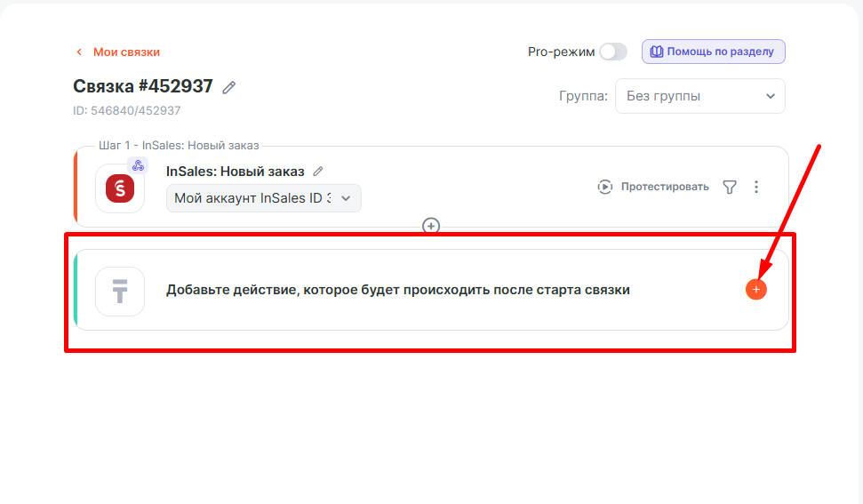Click the orange plus button to add action

coord(755,290)
